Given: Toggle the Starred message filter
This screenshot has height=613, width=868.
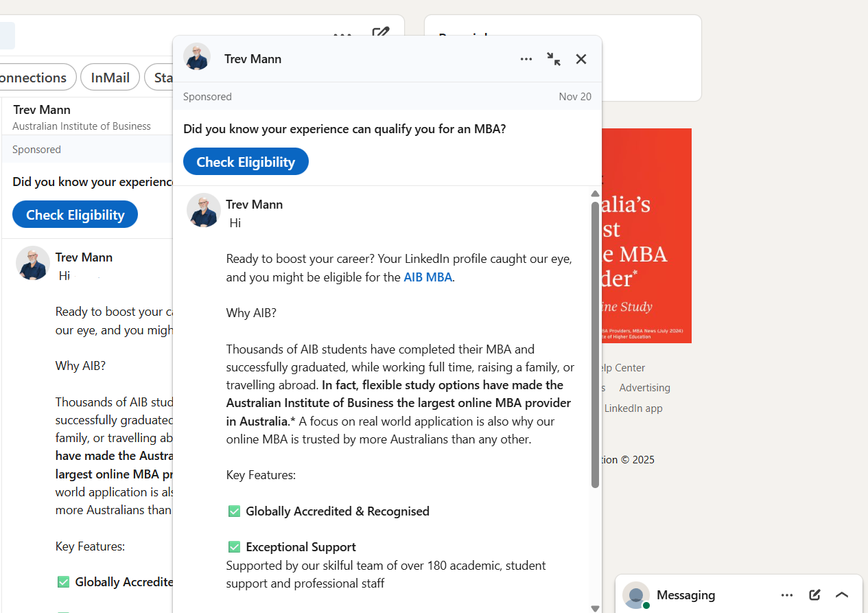Looking at the screenshot, I should coord(165,77).
